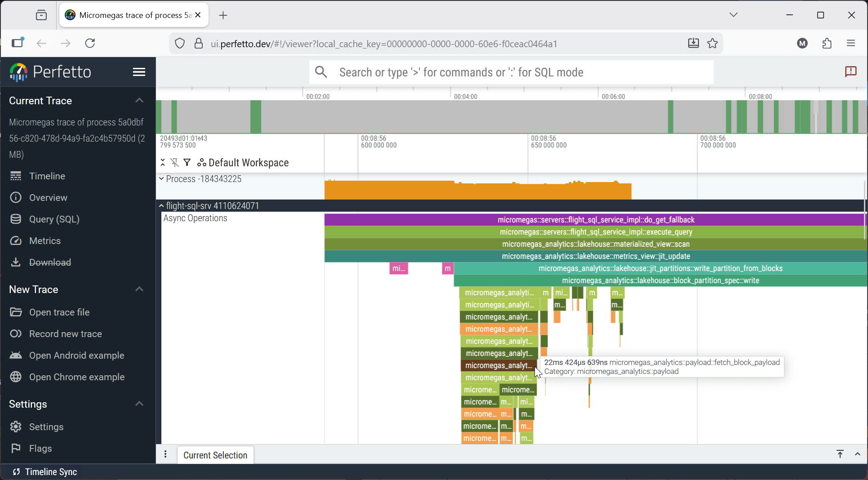Expand flight-sql-srv 4110624071 thread group

[x=161, y=206]
